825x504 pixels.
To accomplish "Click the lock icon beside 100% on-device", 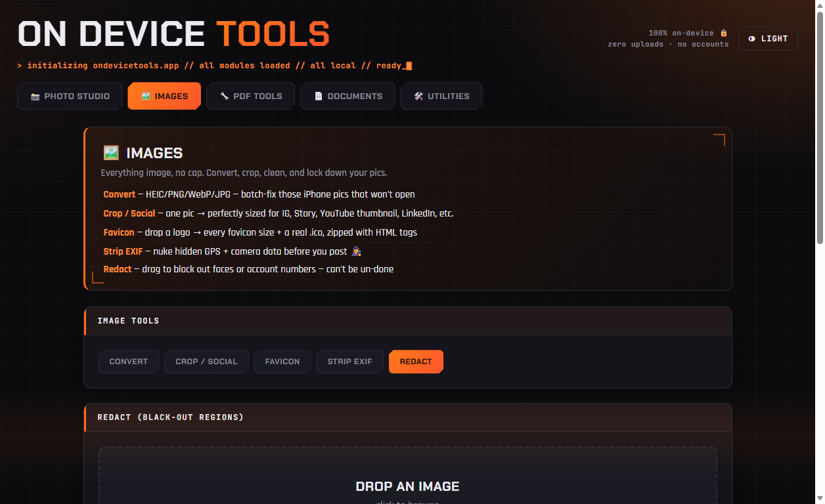I will (x=724, y=33).
